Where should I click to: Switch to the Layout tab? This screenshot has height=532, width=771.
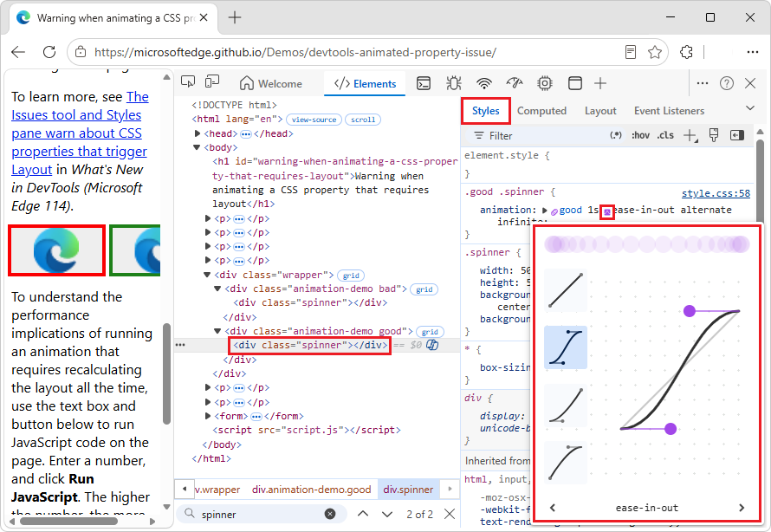pos(600,111)
